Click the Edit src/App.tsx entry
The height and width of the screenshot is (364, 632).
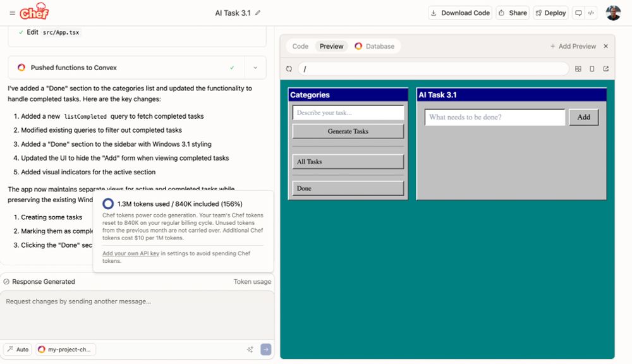coord(49,32)
